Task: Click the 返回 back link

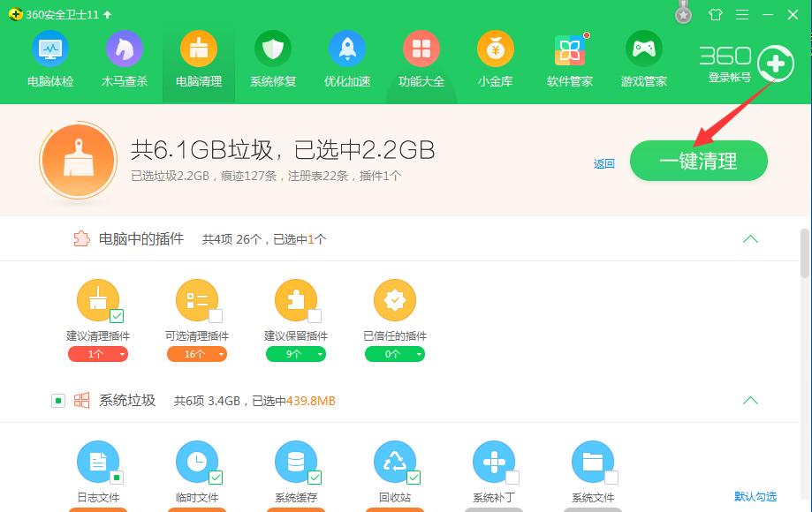Action: pyautogui.click(x=603, y=163)
